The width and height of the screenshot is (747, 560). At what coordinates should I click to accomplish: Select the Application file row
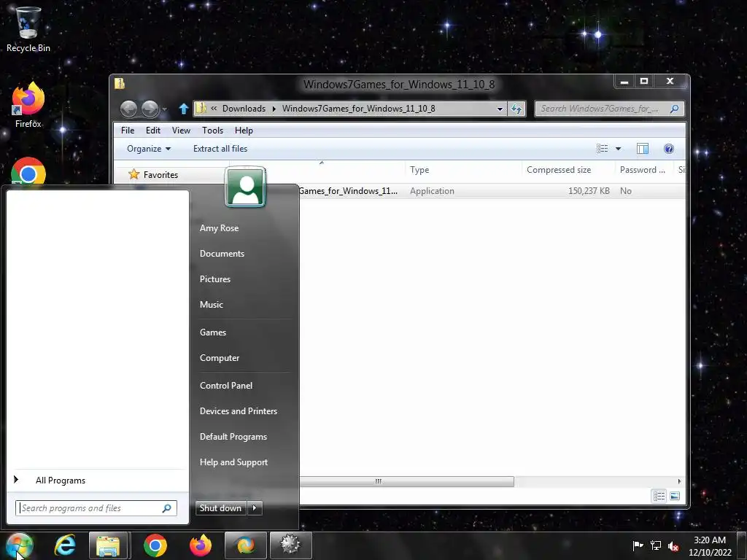pos(491,191)
